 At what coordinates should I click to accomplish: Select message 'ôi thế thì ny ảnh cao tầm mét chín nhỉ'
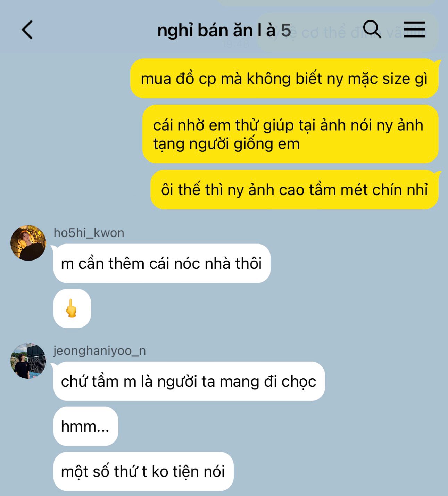point(294,190)
